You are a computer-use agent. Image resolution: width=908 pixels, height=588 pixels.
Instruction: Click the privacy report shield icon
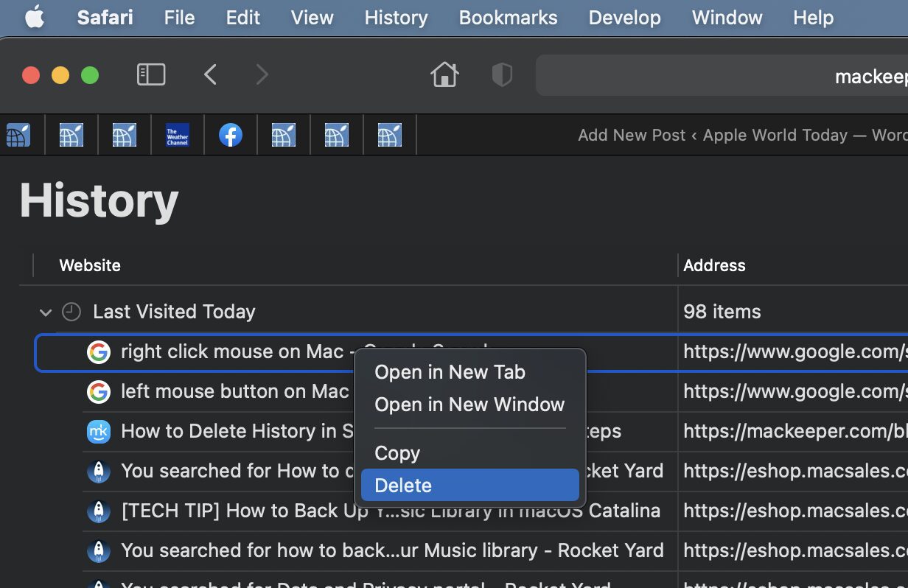pos(502,74)
